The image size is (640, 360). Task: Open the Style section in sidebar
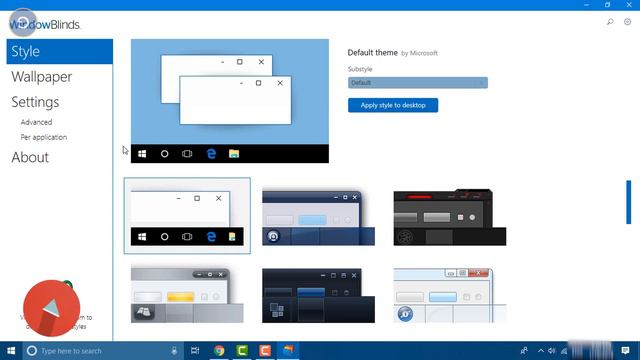click(60, 51)
